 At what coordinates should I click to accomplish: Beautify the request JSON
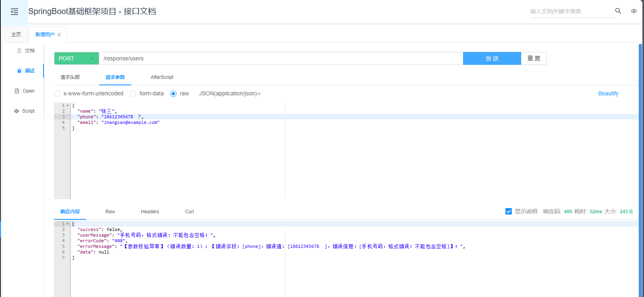[608, 93]
